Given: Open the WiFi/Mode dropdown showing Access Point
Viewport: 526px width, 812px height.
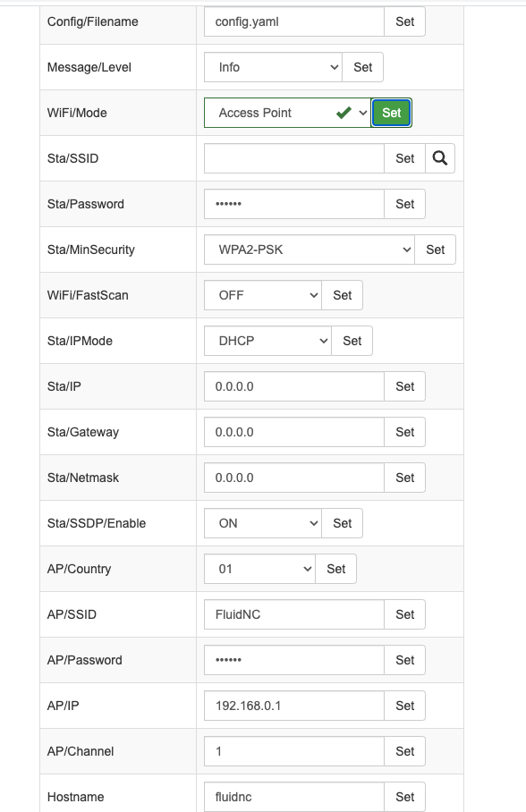Looking at the screenshot, I should point(288,113).
